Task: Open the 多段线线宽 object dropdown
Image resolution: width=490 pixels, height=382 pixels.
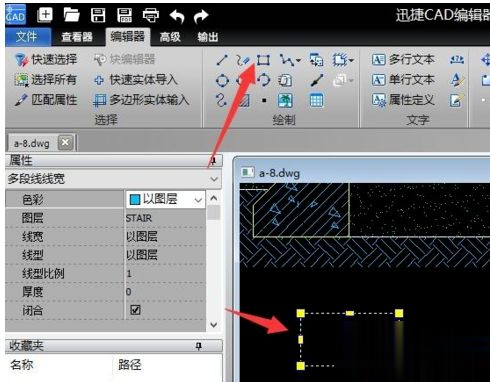Action: pos(214,179)
